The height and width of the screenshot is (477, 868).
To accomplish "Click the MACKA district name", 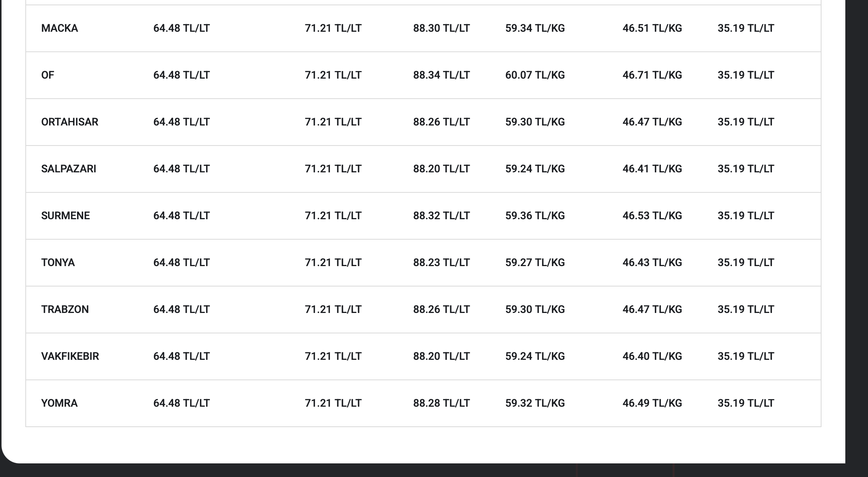I will [x=59, y=28].
